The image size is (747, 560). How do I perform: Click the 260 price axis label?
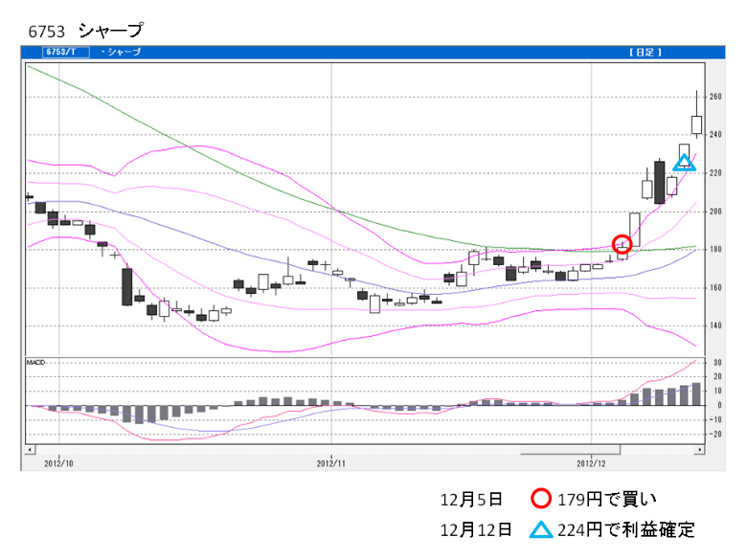tap(716, 97)
